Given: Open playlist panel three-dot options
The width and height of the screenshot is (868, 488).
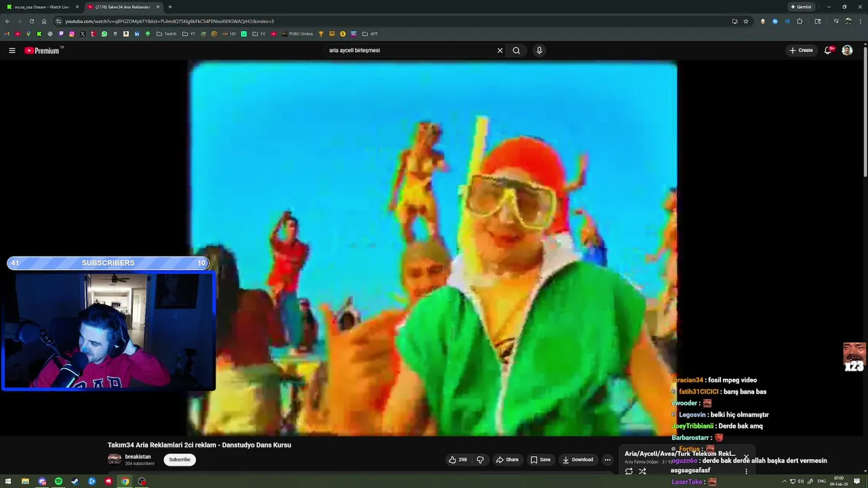Looking at the screenshot, I should tap(746, 471).
